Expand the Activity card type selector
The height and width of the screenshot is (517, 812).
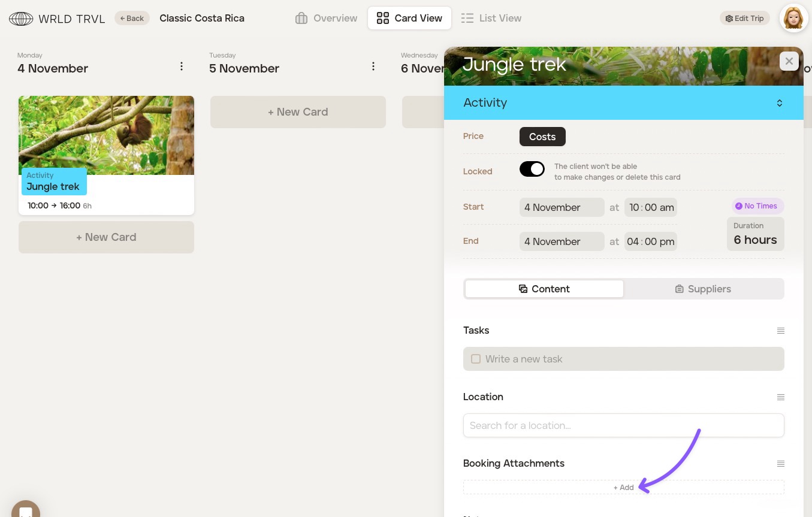pos(779,103)
